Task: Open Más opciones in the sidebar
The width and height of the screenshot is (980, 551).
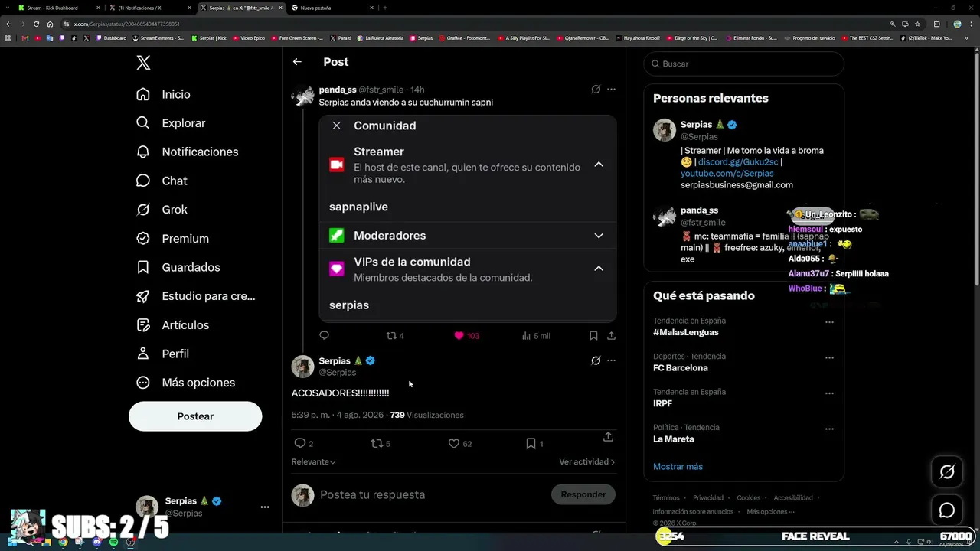Action: click(x=185, y=383)
